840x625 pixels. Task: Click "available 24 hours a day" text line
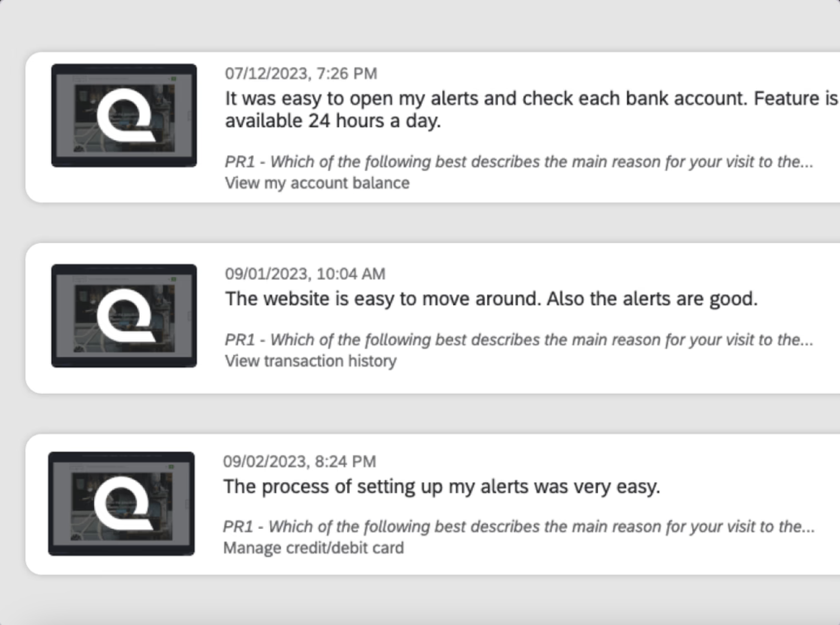click(333, 121)
